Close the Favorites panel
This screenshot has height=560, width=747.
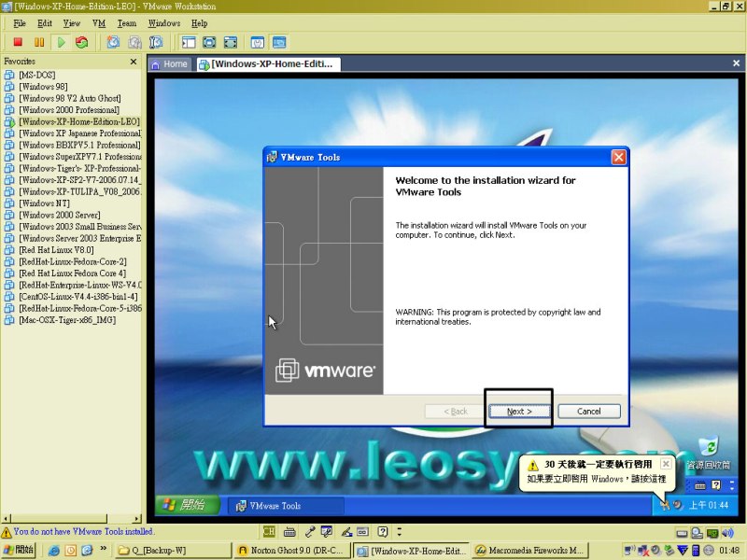(x=134, y=62)
